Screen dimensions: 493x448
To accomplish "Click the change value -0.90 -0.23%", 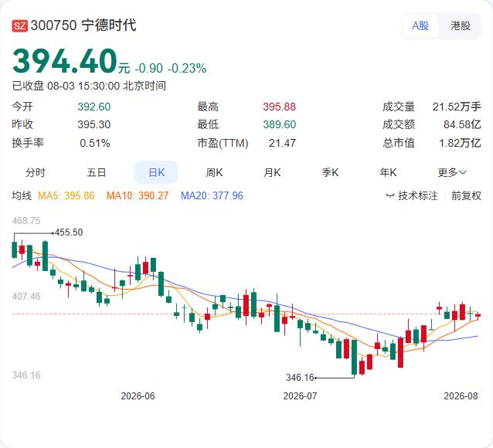I will (x=171, y=68).
